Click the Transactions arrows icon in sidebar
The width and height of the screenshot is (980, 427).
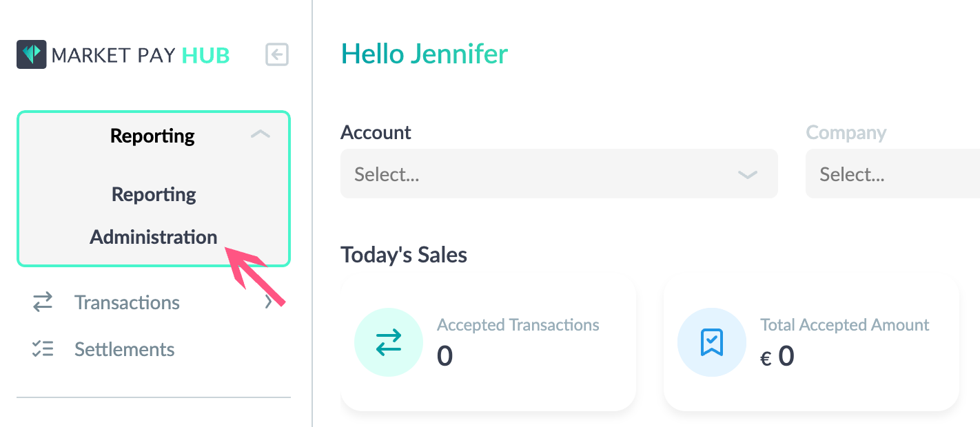pos(43,302)
